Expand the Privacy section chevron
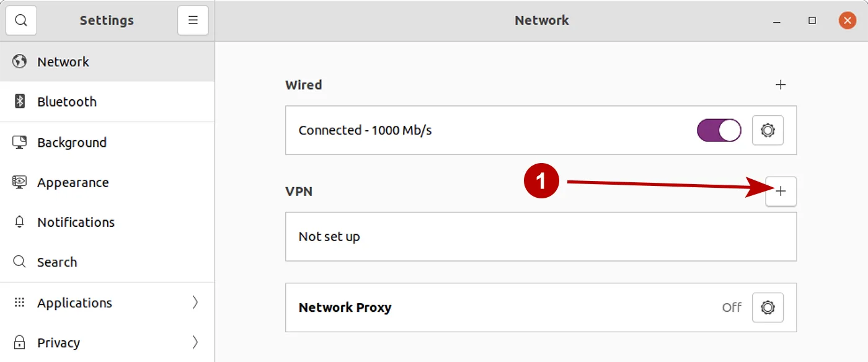Screen dimensions: 868x362 click(195, 342)
